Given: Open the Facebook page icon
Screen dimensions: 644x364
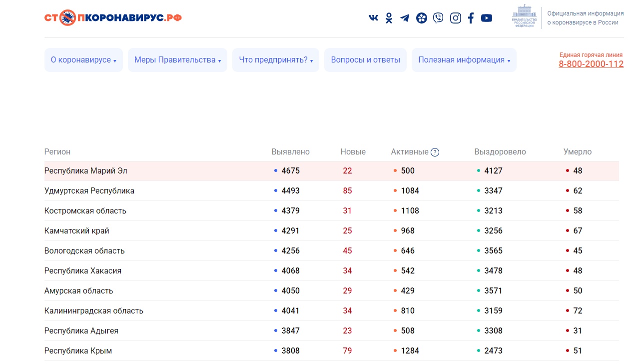Looking at the screenshot, I should click(471, 18).
